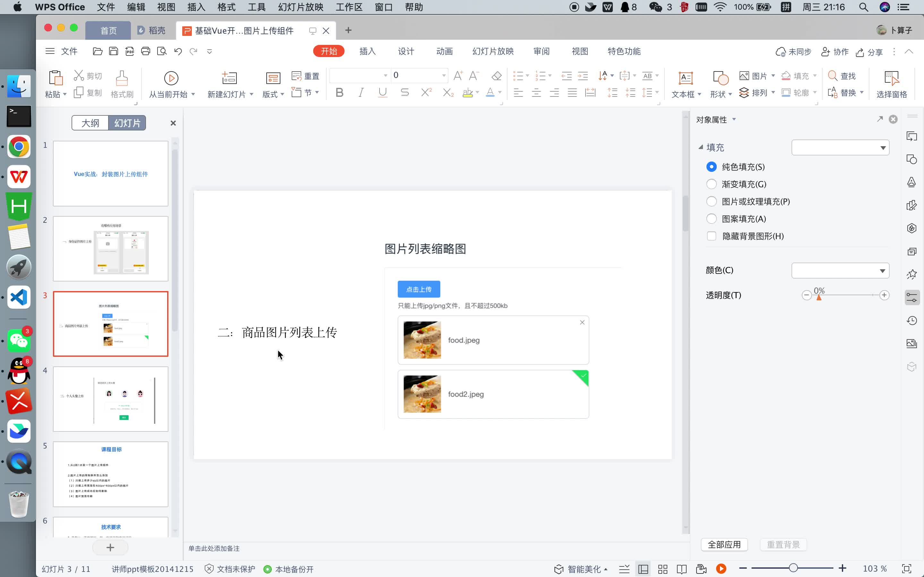
Task: Expand the 智能美化 dropdown in status bar
Action: (x=607, y=569)
